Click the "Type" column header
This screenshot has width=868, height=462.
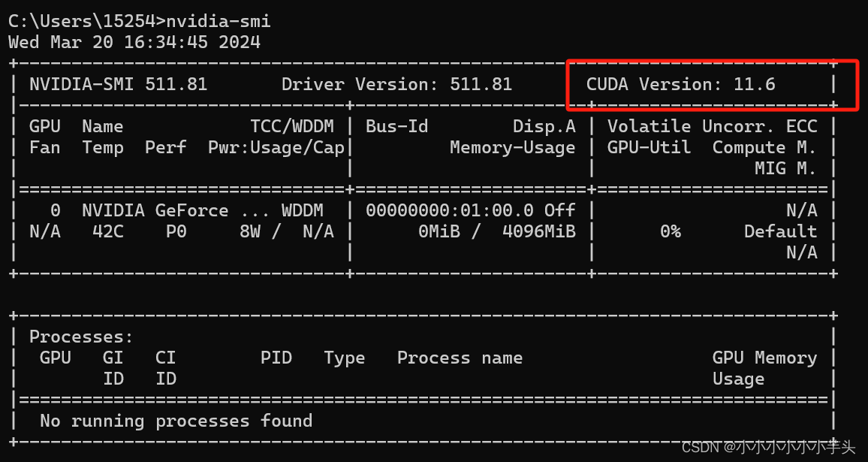tap(345, 358)
